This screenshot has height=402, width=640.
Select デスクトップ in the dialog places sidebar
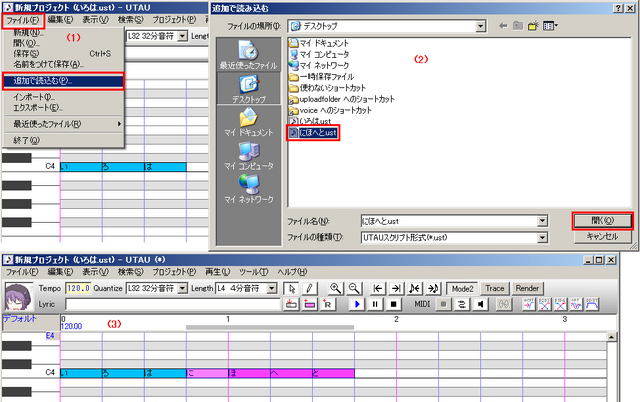pyautogui.click(x=248, y=89)
